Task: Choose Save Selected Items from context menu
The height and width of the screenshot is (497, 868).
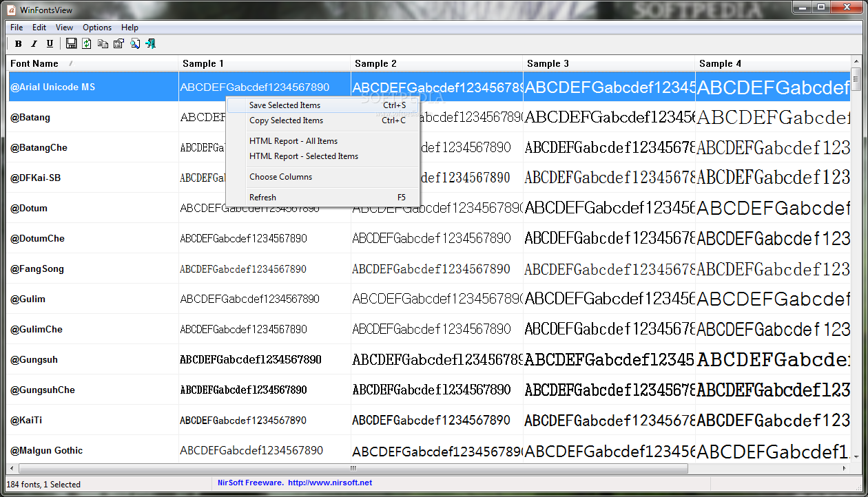Action: click(x=323, y=105)
